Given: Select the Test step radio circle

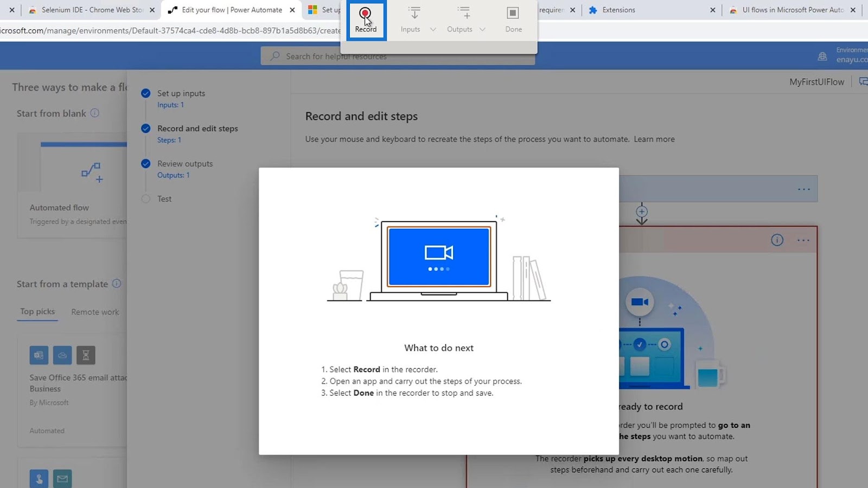Looking at the screenshot, I should click(x=145, y=199).
